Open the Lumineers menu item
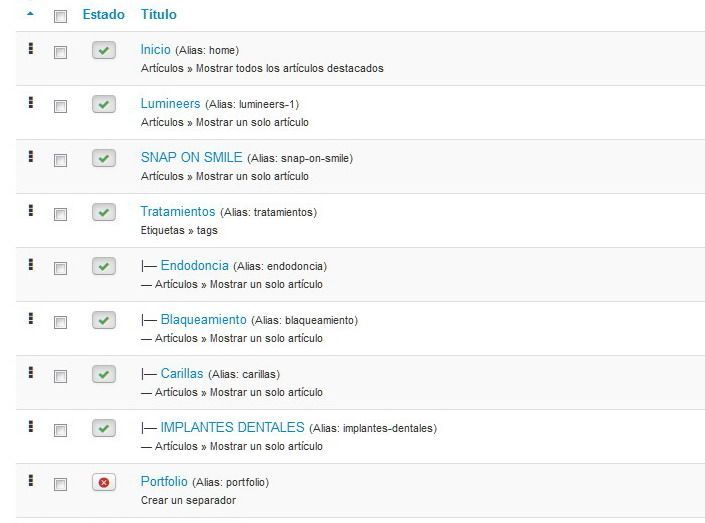Screen dimensions: 705x523 (170, 103)
